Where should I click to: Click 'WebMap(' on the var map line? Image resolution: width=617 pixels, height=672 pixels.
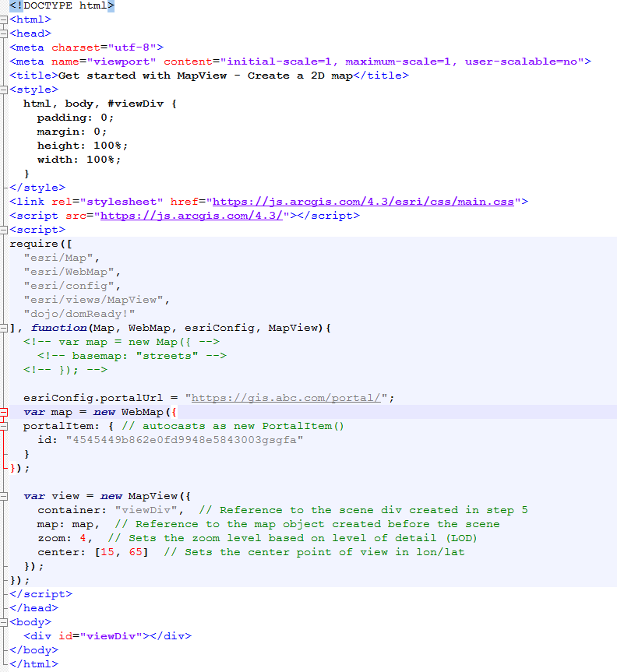(x=146, y=412)
